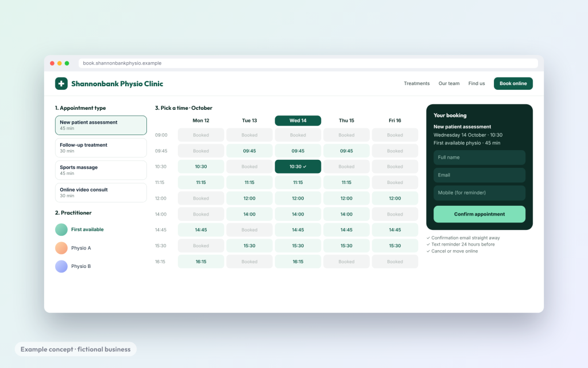588x368 pixels.
Task: Pick the Wednesday 12:00 slot
Action: tap(298, 198)
